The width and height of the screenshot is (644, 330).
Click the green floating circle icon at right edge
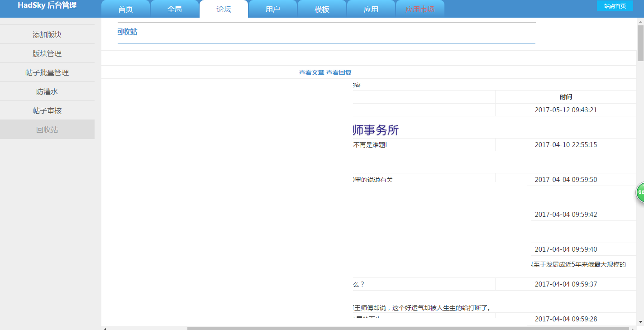tap(640, 192)
